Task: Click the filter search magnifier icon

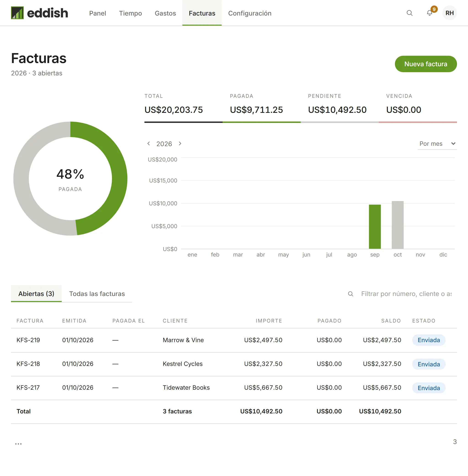Action: [x=351, y=294]
